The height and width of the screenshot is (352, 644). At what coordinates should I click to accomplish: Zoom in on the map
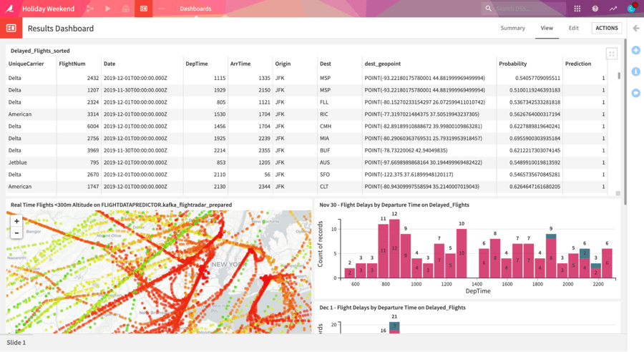point(16,221)
